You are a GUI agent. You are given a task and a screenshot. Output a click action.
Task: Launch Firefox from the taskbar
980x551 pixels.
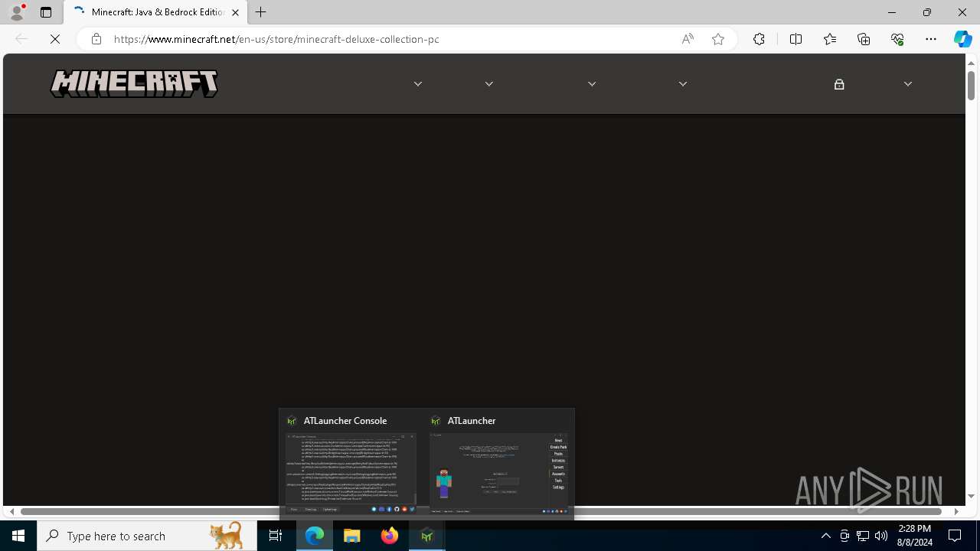point(390,536)
